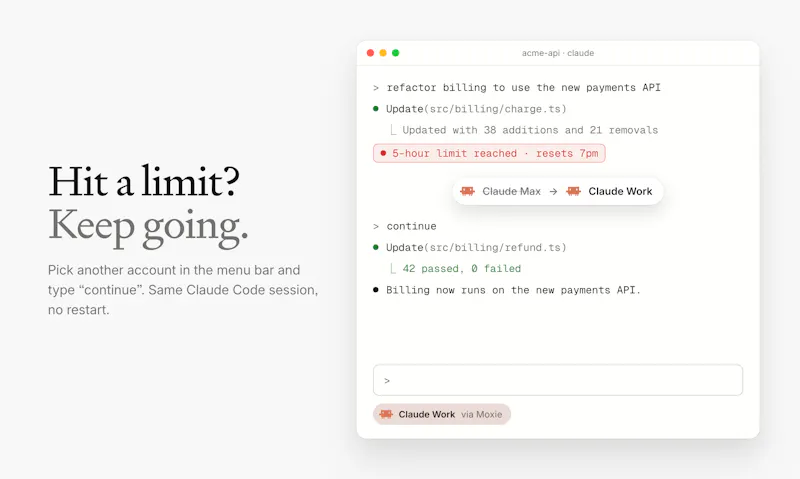Click 'Billing now runs on the new payments API.'

[x=513, y=290]
